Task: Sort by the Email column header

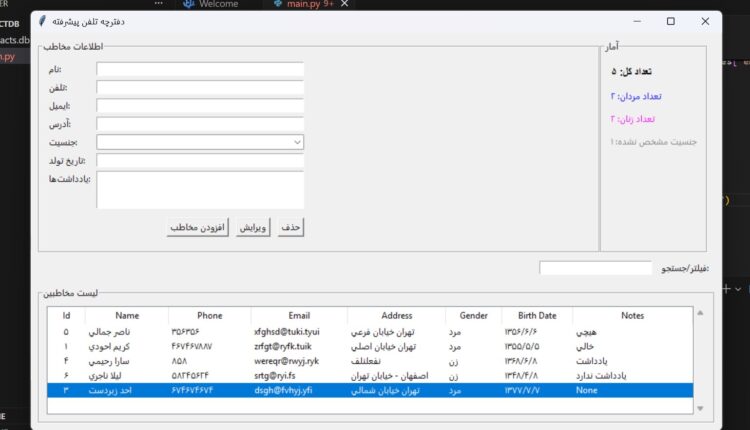Action: pyautogui.click(x=299, y=316)
